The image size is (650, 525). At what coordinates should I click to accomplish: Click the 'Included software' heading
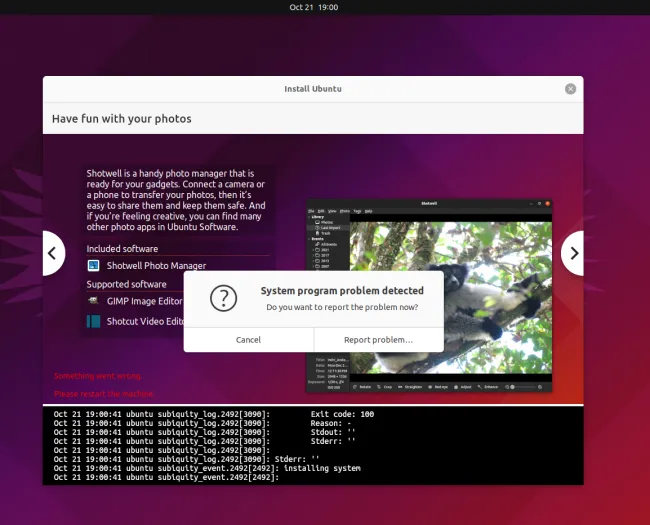click(122, 248)
